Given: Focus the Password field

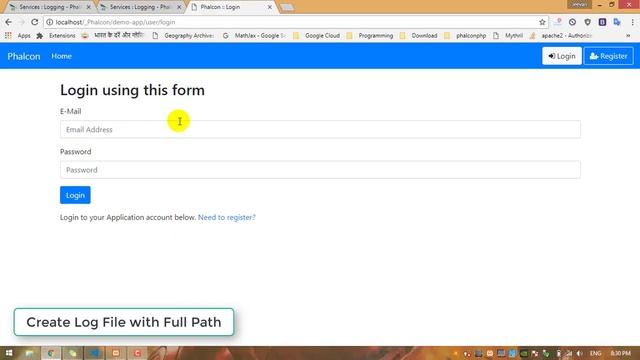Looking at the screenshot, I should tap(320, 170).
